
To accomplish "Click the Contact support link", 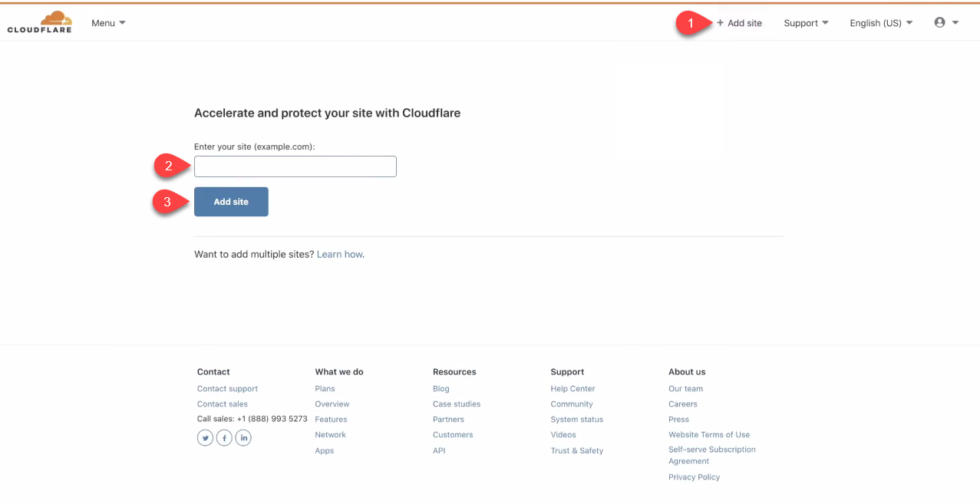I will pyautogui.click(x=227, y=388).
